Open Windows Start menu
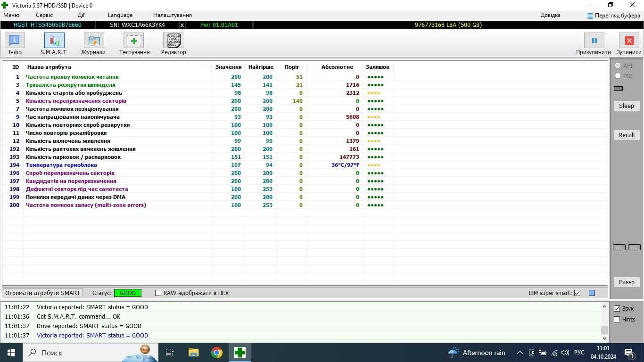644x362 pixels. click(11, 353)
